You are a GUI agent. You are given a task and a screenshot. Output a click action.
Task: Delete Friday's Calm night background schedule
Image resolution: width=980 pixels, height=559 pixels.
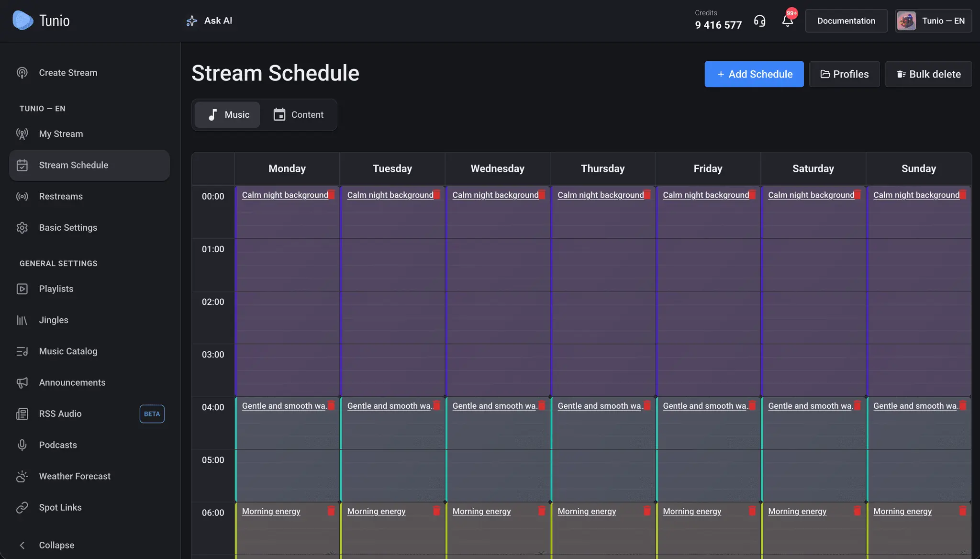click(x=752, y=195)
